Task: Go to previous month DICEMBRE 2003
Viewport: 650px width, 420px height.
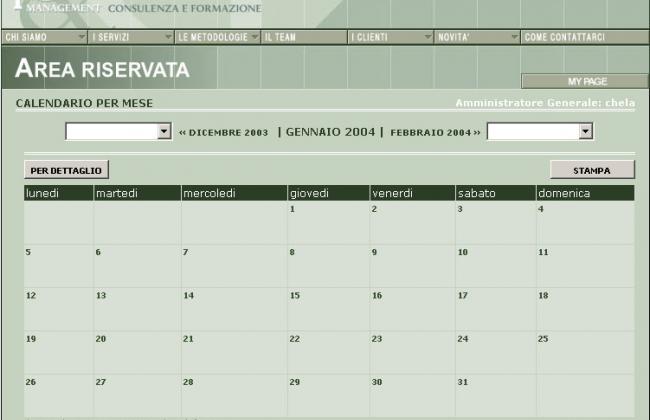Action: (x=223, y=132)
